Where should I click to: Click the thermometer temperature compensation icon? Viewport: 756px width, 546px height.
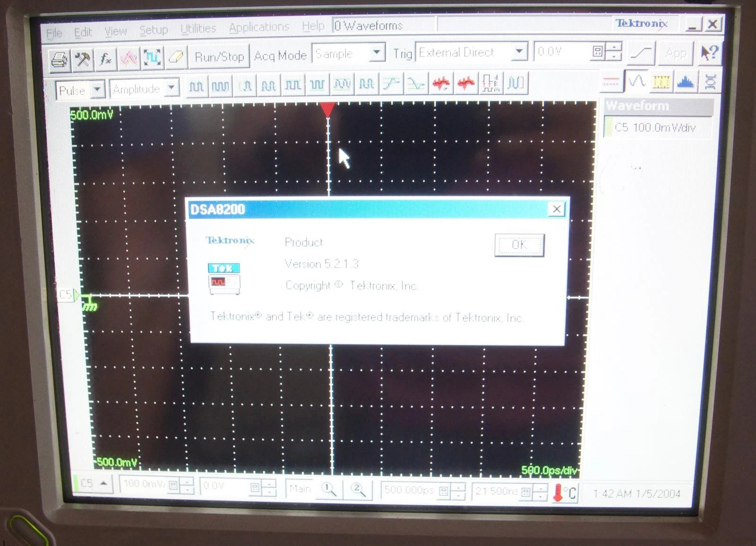click(x=565, y=493)
